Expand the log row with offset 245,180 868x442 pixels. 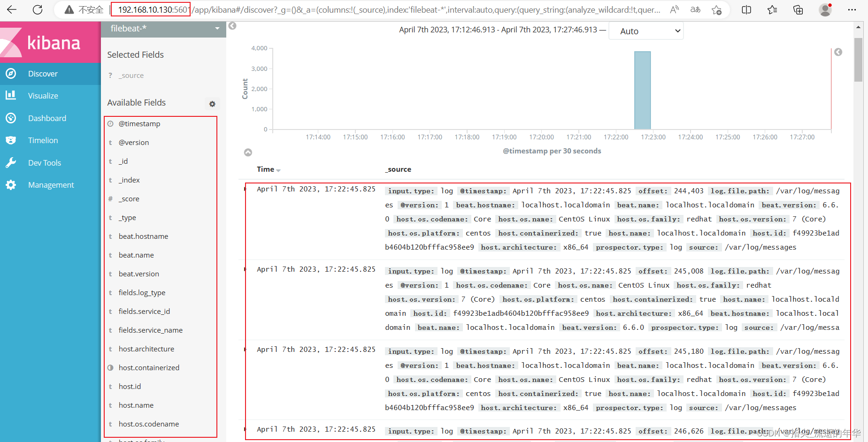[245, 350]
